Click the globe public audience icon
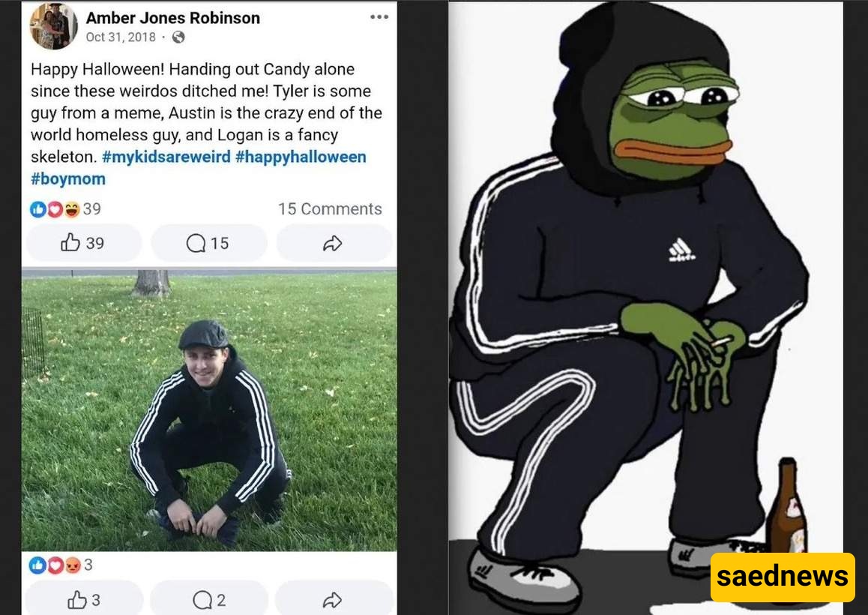 point(178,37)
